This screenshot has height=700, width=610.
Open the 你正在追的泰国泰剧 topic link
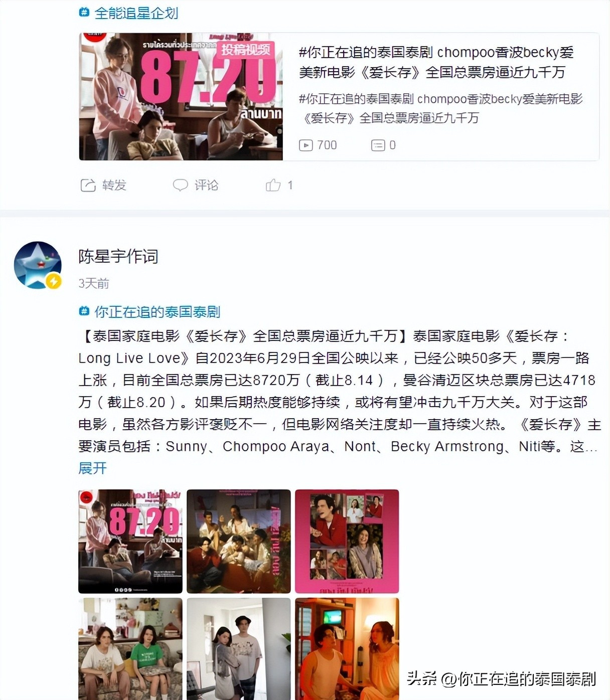(158, 311)
